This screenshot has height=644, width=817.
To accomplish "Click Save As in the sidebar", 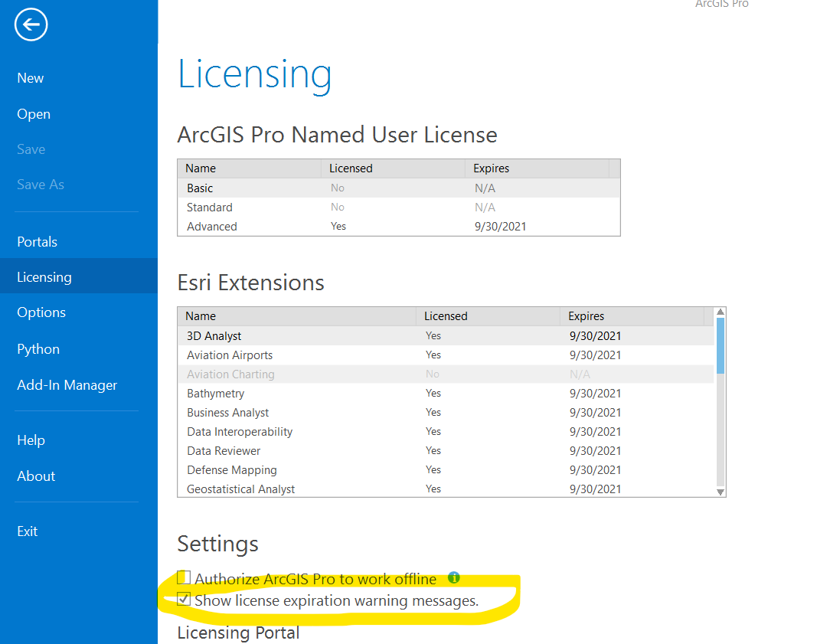I will pos(41,184).
